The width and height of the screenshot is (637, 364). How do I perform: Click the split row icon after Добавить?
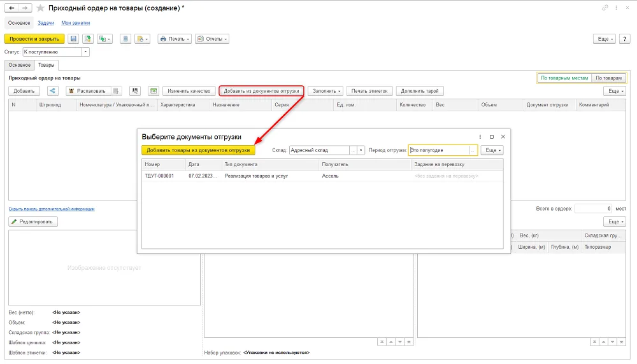pyautogui.click(x=53, y=91)
